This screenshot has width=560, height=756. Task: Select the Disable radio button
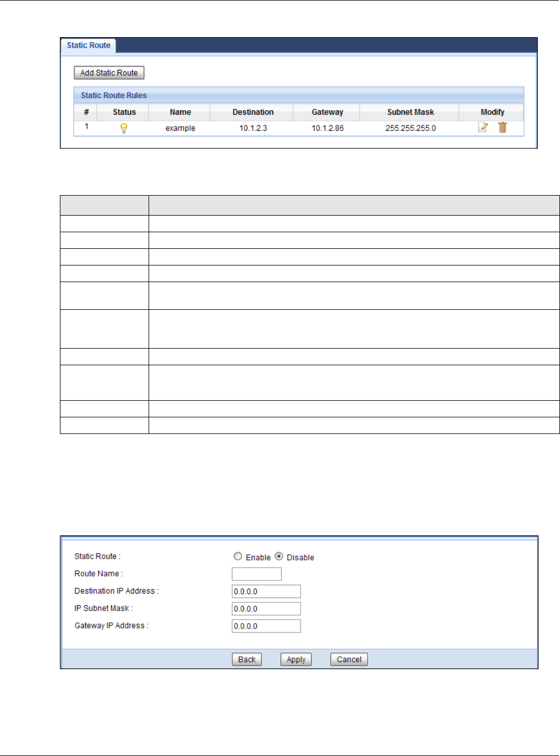tap(279, 556)
